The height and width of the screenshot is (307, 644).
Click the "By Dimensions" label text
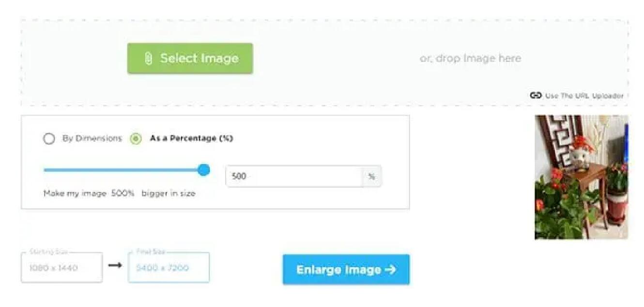click(92, 138)
